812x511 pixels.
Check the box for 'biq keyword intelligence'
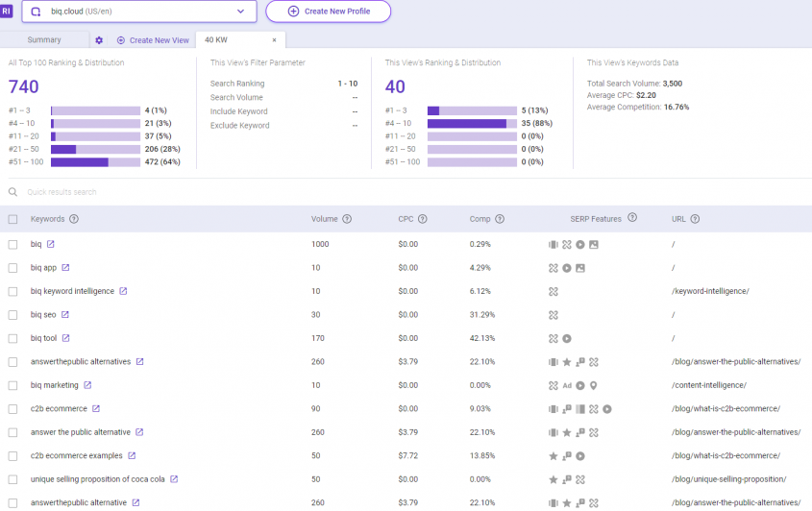(12, 291)
